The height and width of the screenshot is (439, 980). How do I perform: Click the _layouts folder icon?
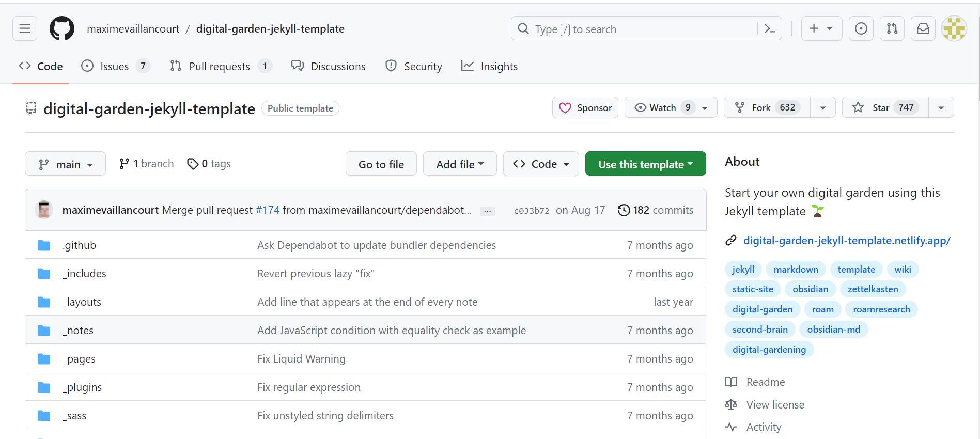tap(44, 302)
